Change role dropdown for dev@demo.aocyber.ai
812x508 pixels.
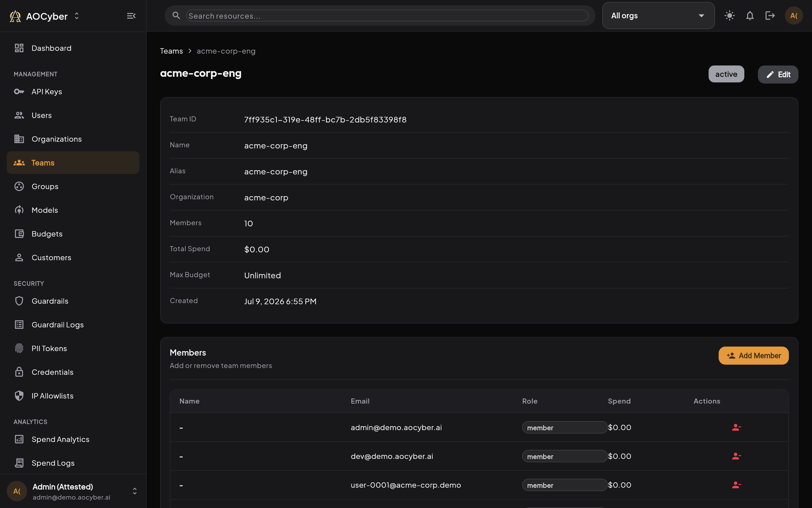564,456
